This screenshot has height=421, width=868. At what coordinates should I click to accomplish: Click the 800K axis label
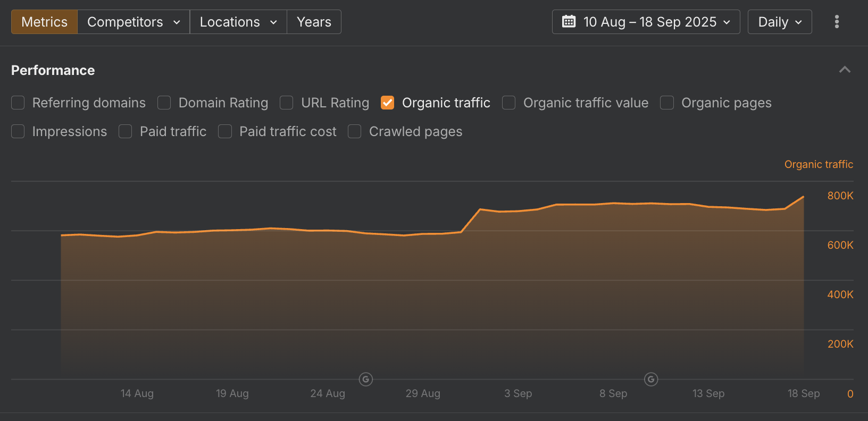tap(840, 196)
